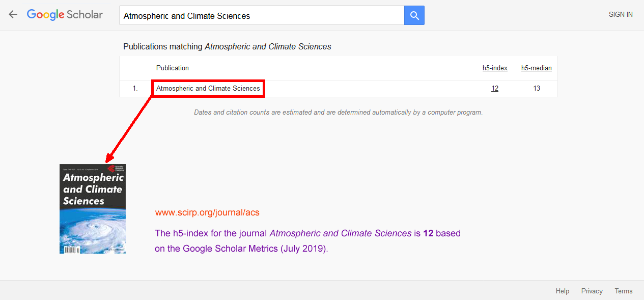Click the h5-median value 13

tap(537, 89)
